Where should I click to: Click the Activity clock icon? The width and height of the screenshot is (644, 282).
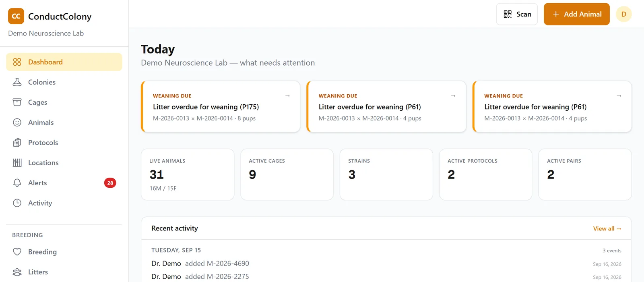point(17,203)
